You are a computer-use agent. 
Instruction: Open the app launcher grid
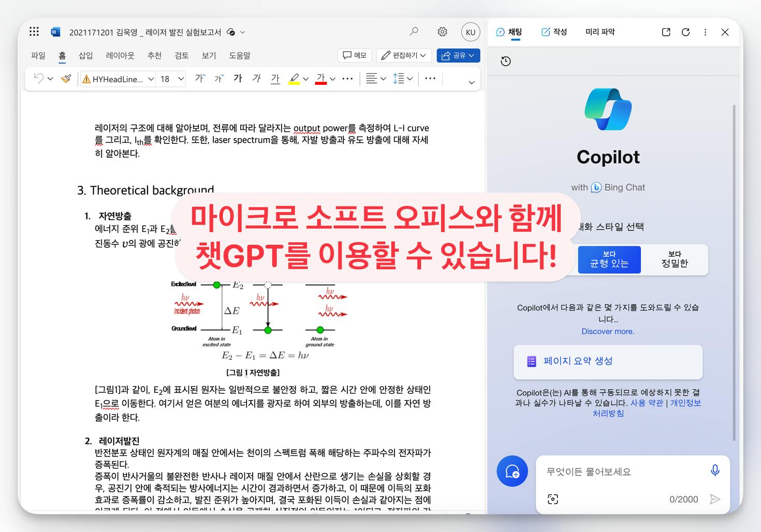click(x=34, y=32)
